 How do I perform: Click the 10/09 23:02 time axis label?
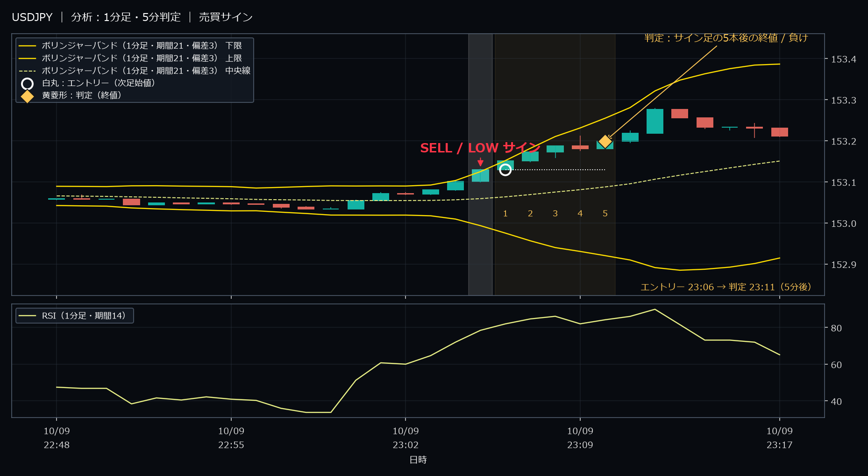click(406, 438)
